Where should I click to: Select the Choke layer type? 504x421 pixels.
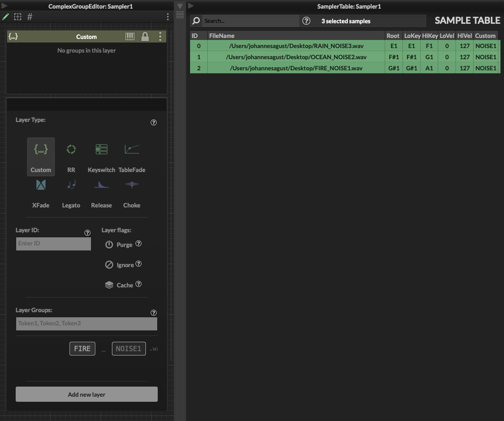(x=132, y=185)
